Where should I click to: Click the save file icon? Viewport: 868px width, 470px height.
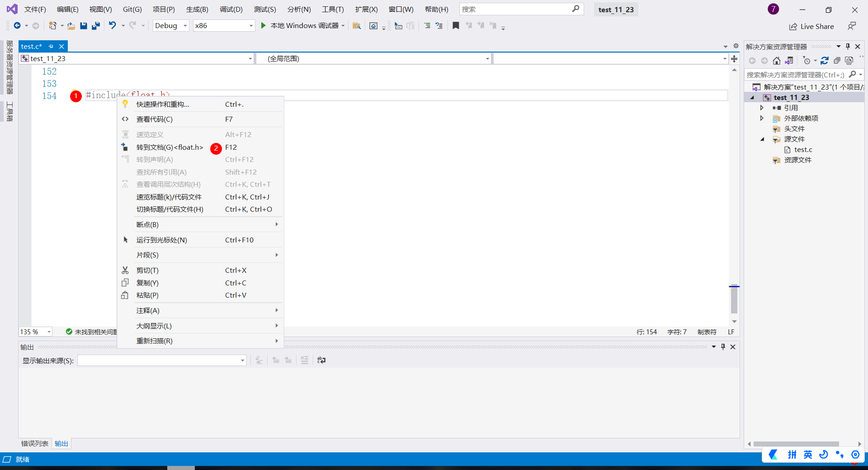pos(84,26)
